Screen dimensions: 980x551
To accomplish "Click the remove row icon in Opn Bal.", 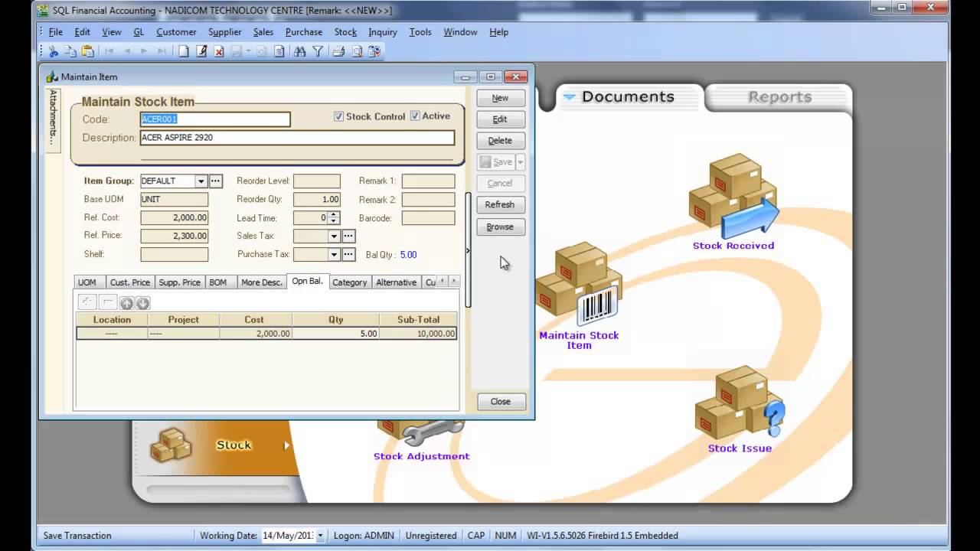I will pyautogui.click(x=108, y=302).
